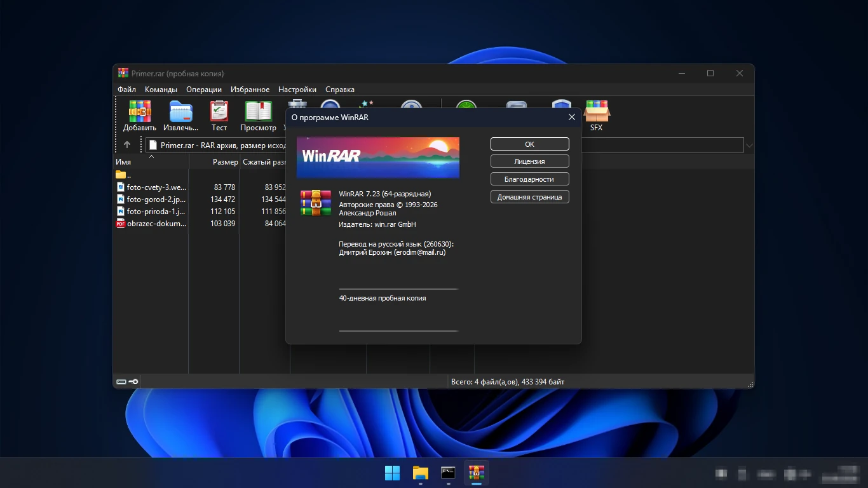This screenshot has height=488, width=868.
Task: Click the parent folder '..' icon
Action: [x=121, y=174]
